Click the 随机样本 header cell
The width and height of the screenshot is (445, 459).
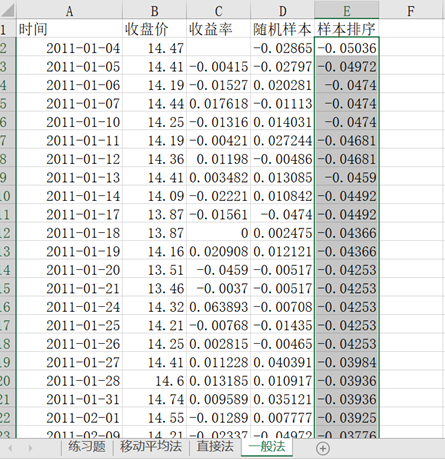tap(282, 29)
